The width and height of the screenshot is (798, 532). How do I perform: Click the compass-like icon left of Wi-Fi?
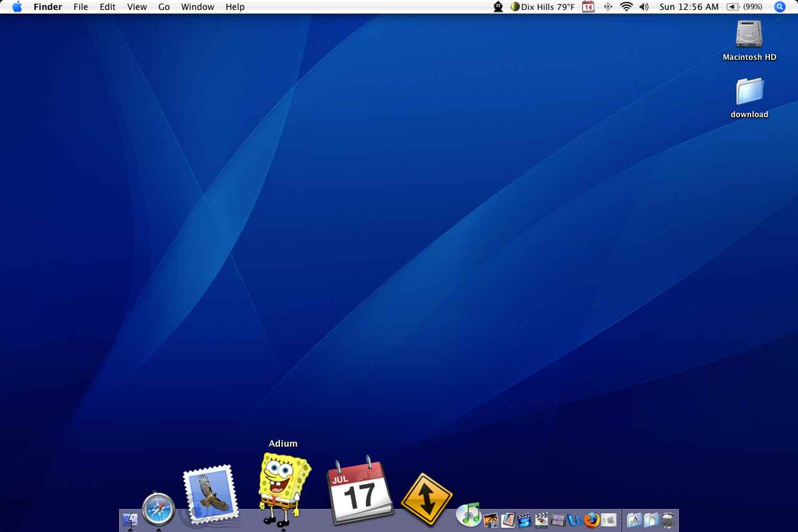coord(608,7)
